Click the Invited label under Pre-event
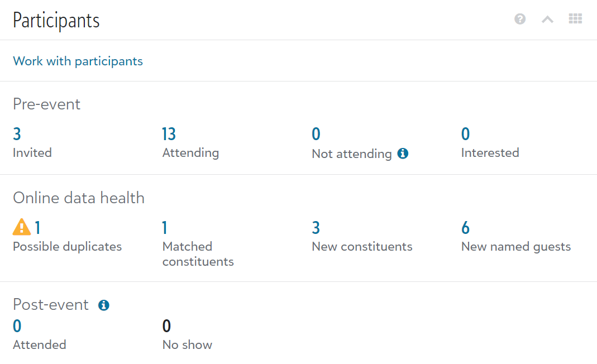The image size is (597, 364). [32, 152]
